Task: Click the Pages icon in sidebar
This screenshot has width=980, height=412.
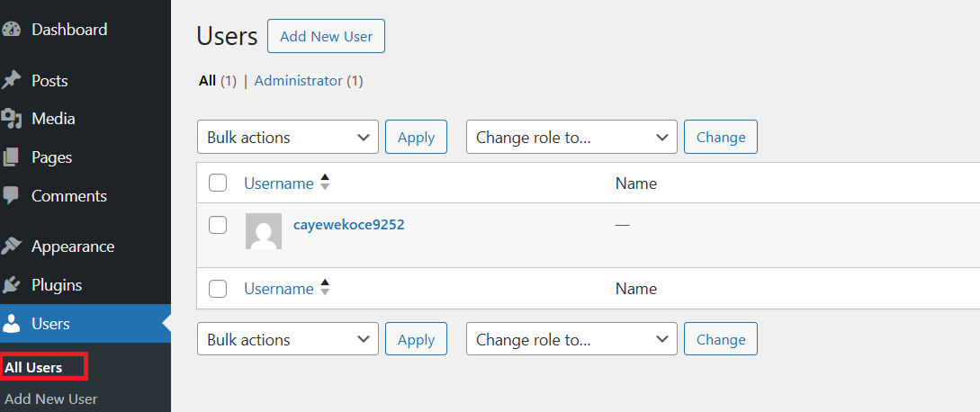Action: pos(11,157)
